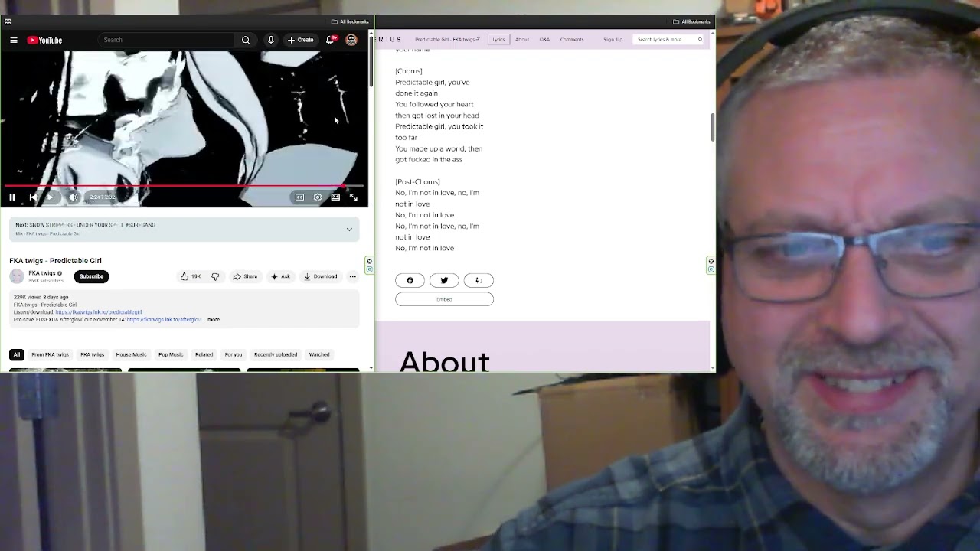The width and height of the screenshot is (980, 551).
Task: Open All Bookmarks in Genius window
Action: [691, 21]
